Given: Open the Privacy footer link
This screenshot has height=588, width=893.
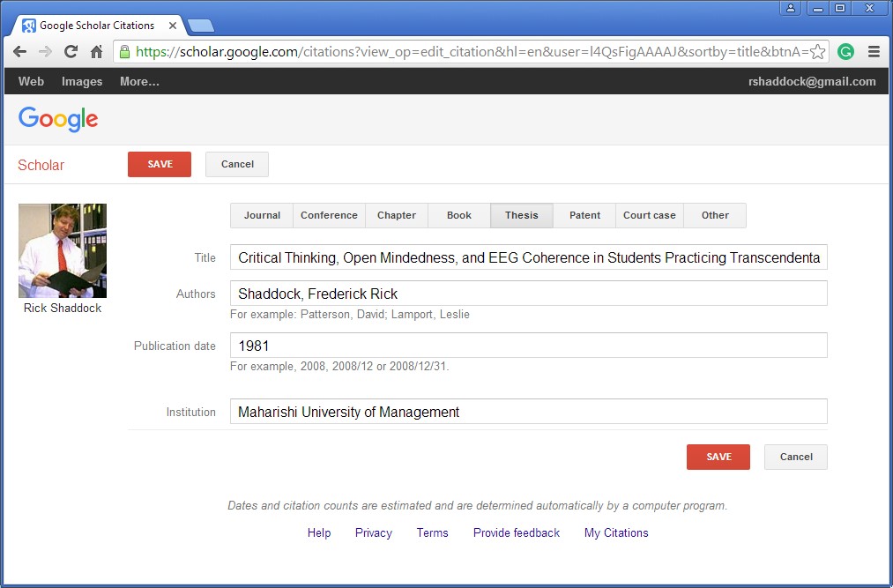Looking at the screenshot, I should pos(374,532).
